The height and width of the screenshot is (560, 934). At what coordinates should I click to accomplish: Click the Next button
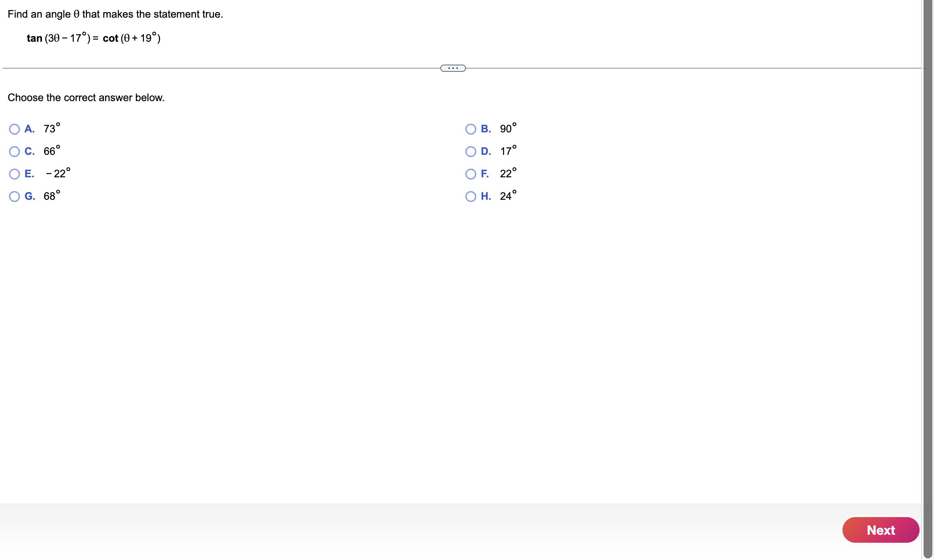click(x=881, y=530)
